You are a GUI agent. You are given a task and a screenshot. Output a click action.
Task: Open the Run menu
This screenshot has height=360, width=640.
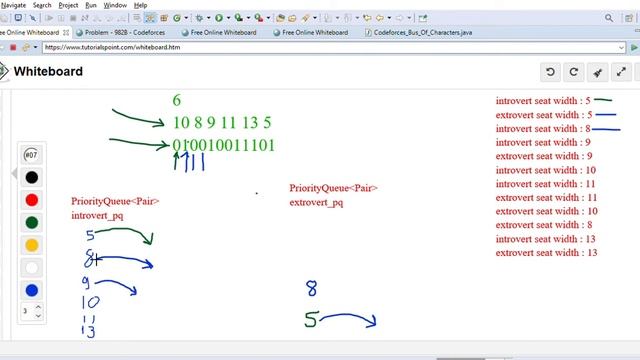tap(91, 5)
